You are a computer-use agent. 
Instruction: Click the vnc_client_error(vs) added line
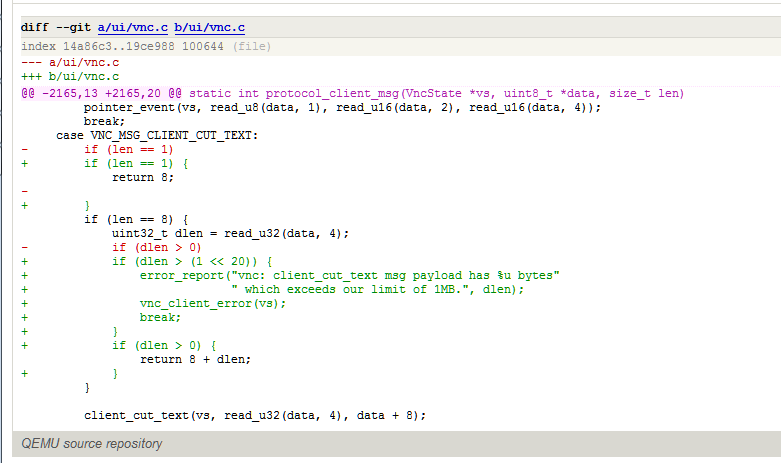click(212, 303)
